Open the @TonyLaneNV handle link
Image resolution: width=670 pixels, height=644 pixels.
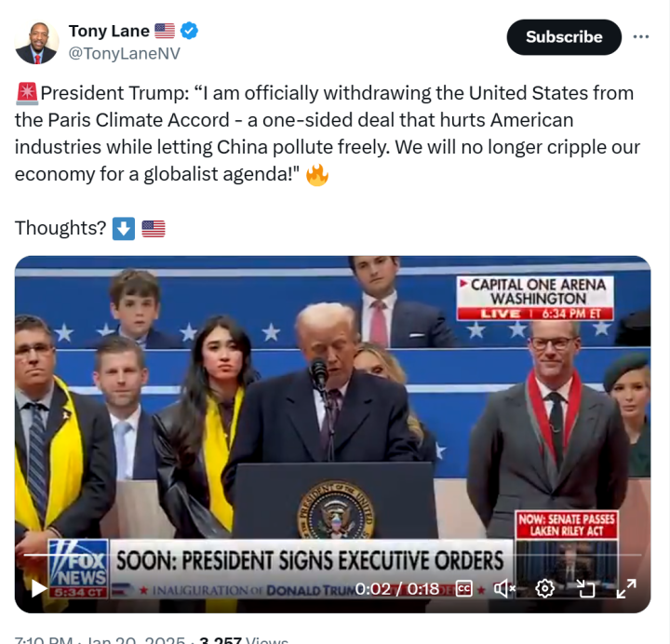125,54
